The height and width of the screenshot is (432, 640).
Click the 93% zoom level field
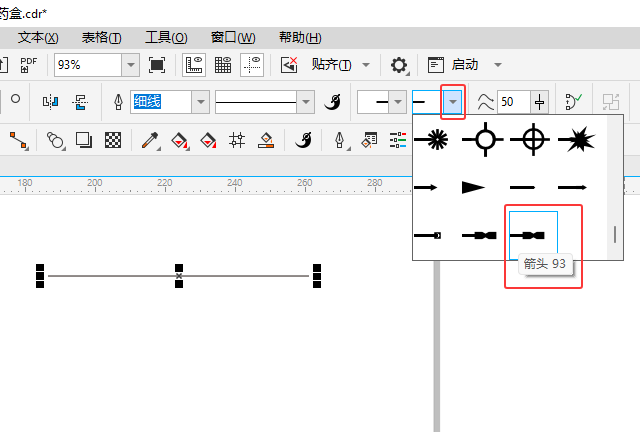tap(88, 65)
